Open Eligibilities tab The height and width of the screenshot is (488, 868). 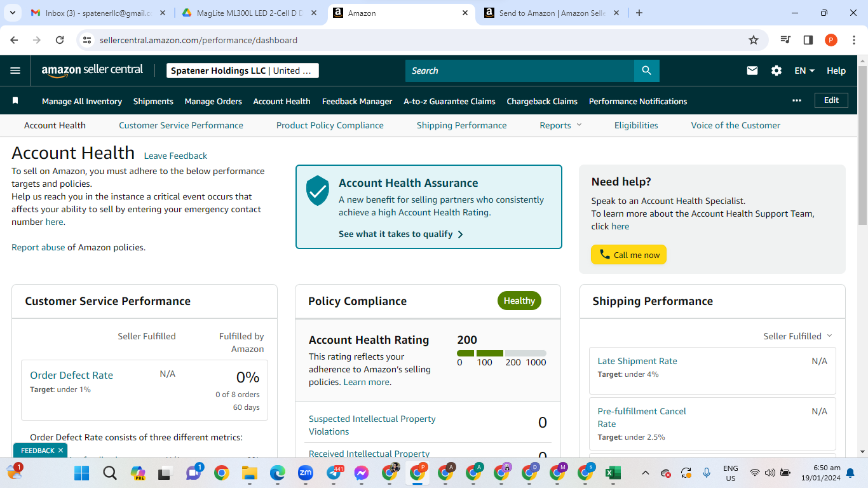636,125
